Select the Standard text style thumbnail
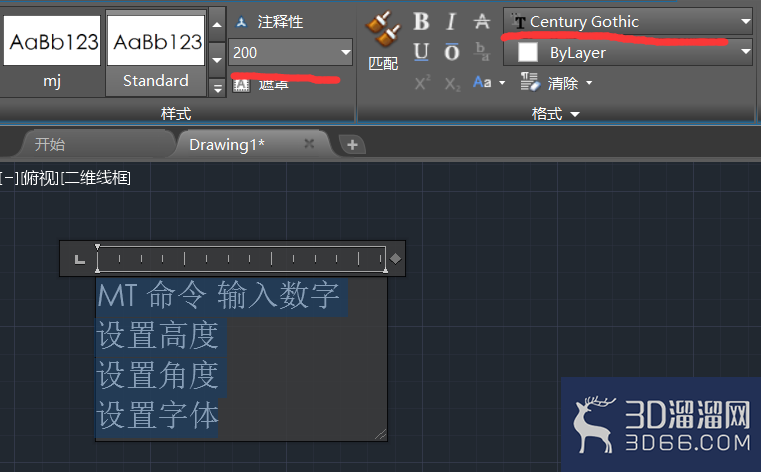Screen dimensions: 761x472 pos(156,52)
